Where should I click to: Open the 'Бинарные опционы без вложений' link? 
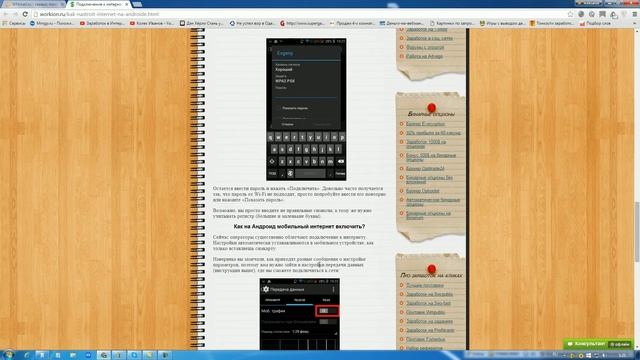coord(429,180)
